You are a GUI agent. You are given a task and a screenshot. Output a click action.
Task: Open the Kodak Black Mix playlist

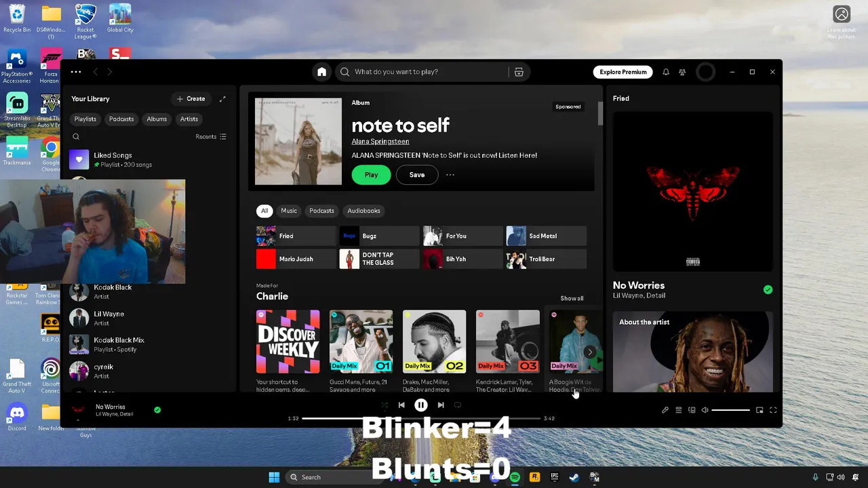pos(149,344)
